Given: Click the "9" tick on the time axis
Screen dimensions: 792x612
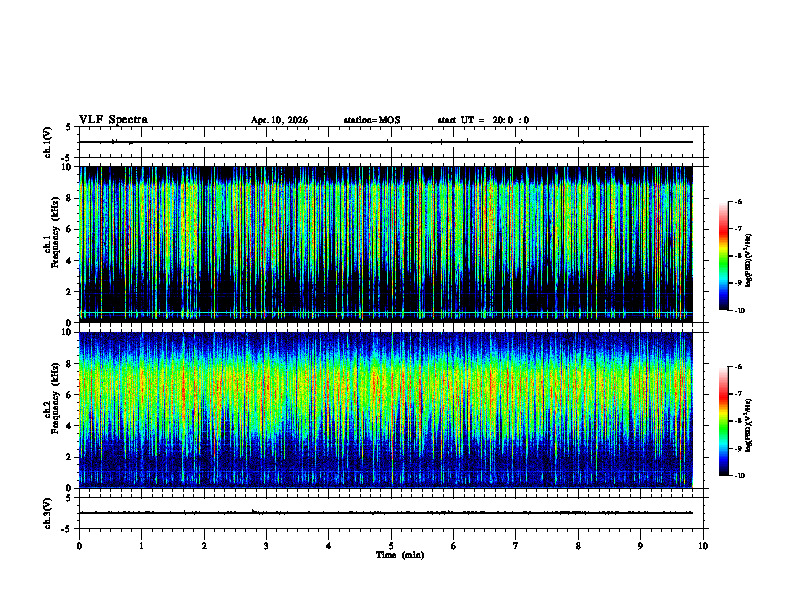Looking at the screenshot, I should 640,546.
